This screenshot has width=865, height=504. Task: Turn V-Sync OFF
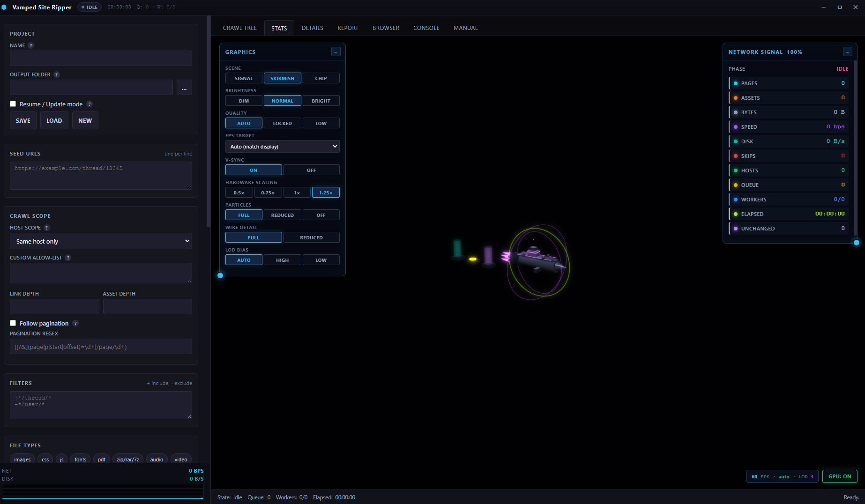[x=311, y=170]
